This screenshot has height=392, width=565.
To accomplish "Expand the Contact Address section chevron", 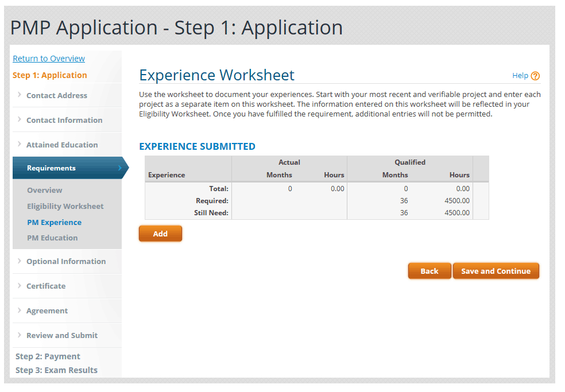I will 19,95.
